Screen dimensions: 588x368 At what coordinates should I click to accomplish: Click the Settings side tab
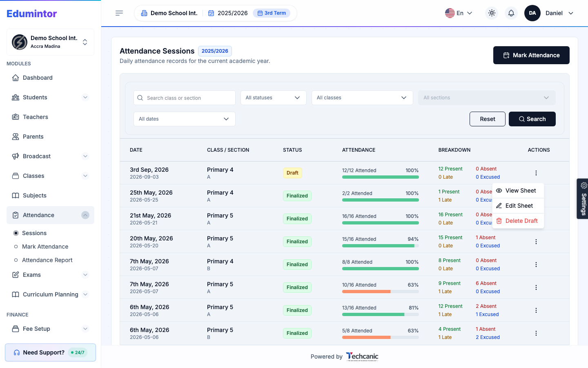click(583, 199)
